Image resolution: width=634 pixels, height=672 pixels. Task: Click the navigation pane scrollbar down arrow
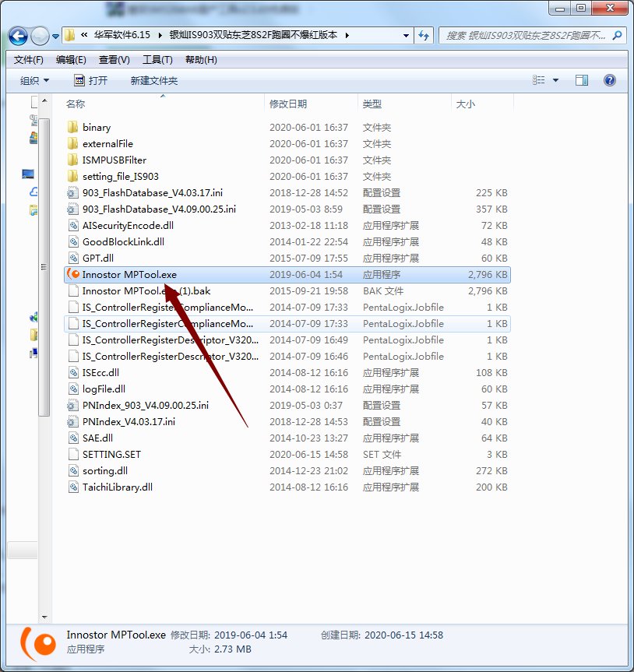tap(44, 617)
